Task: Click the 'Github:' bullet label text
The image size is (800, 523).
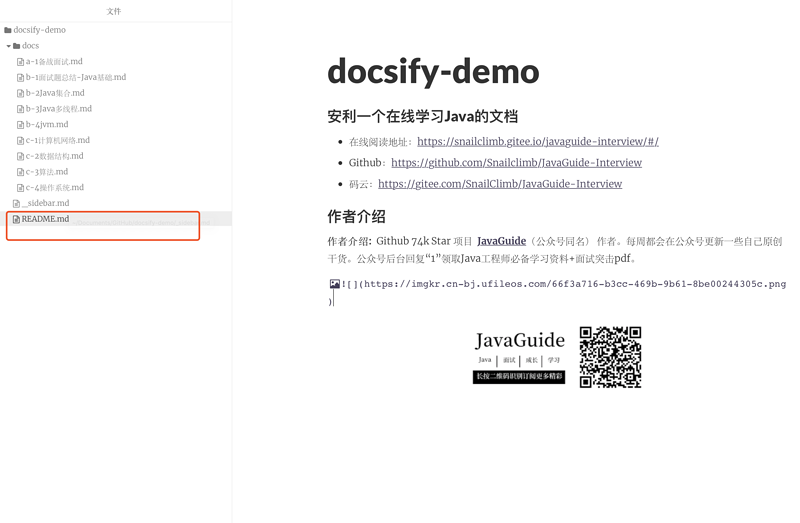Action: pos(367,163)
